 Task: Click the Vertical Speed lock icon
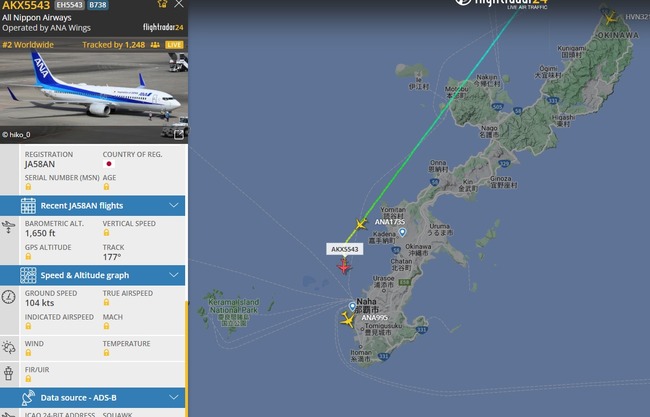click(x=106, y=233)
